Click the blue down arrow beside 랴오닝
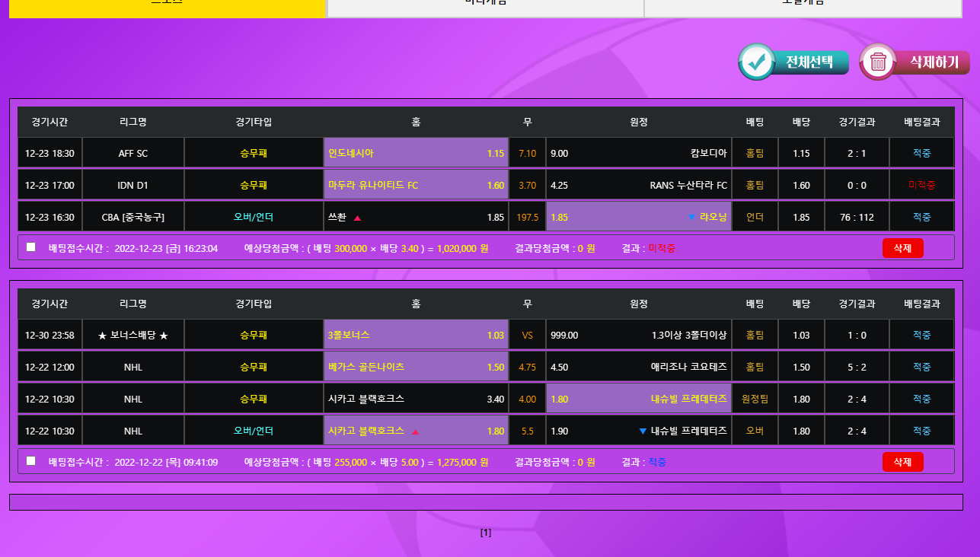Screen dimensions: 980x557 click(x=691, y=217)
